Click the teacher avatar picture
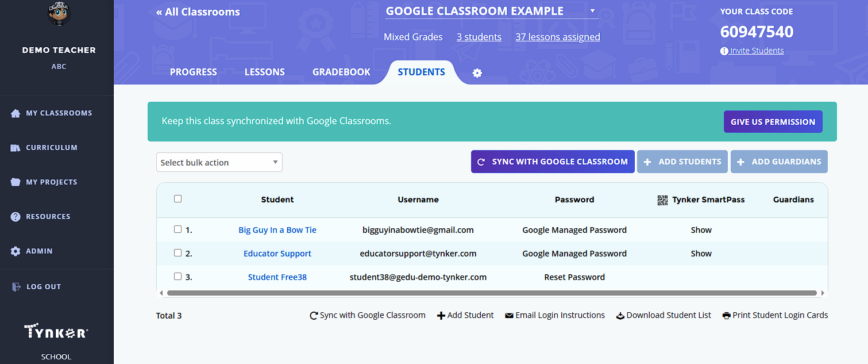 click(58, 13)
